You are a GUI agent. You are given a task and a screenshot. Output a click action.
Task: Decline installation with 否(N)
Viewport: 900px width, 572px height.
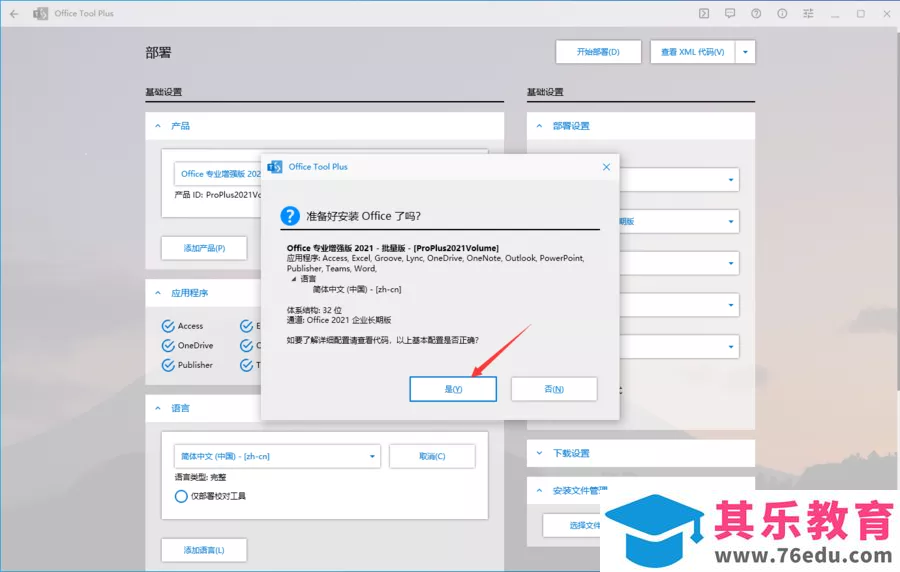[554, 389]
